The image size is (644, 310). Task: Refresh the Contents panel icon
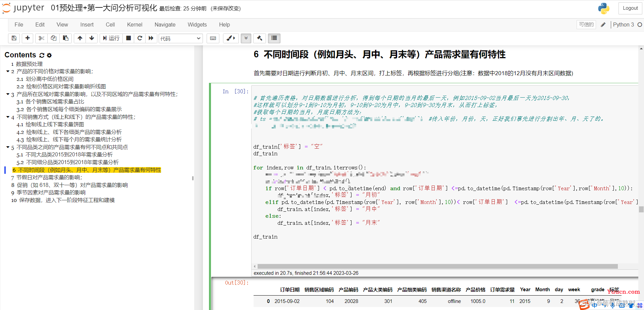pos(42,55)
